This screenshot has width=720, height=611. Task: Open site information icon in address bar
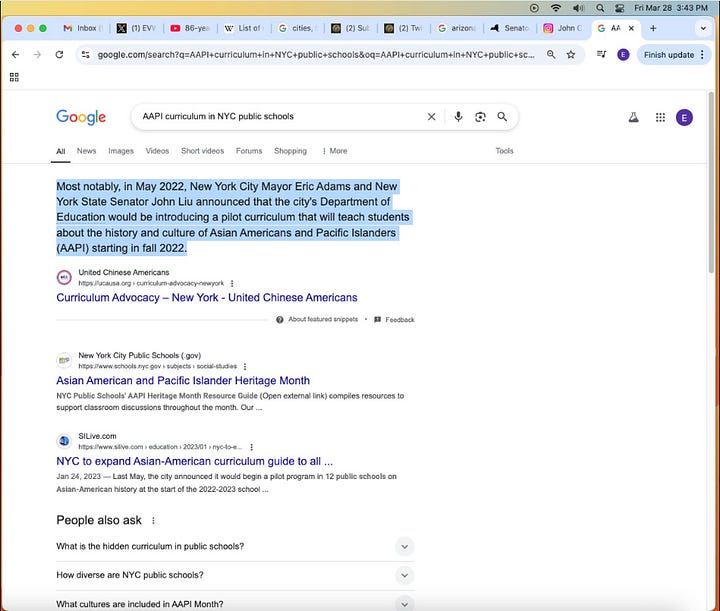(85, 55)
